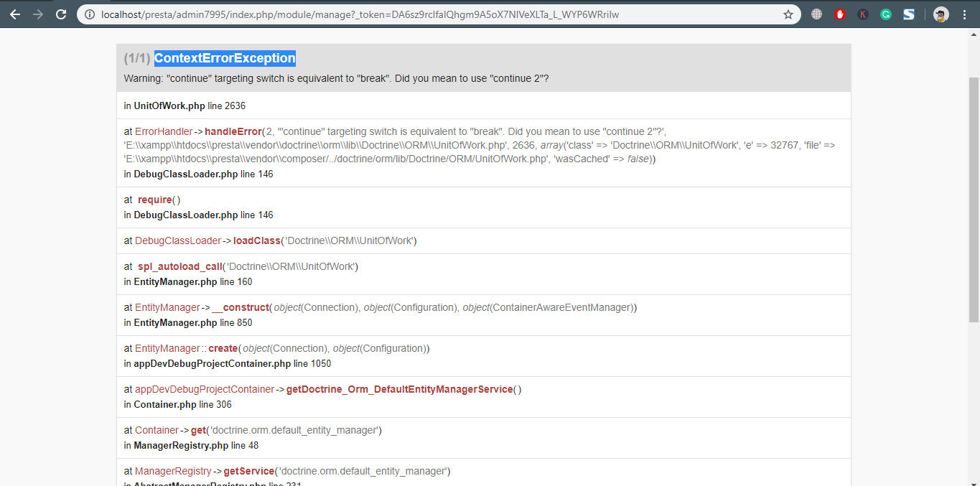This screenshot has width=980, height=486.
Task: Reload the error page
Action: [x=60, y=14]
